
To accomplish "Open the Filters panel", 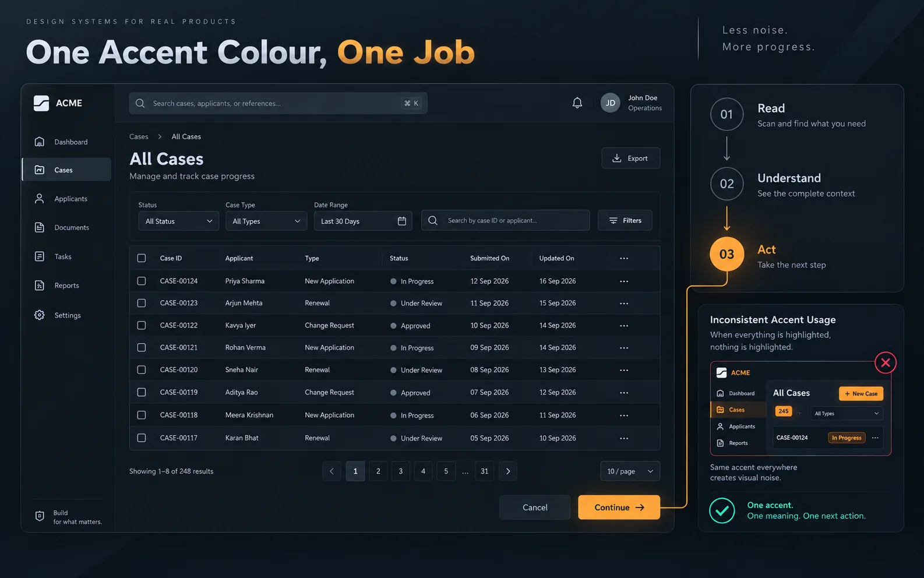I will (x=625, y=221).
